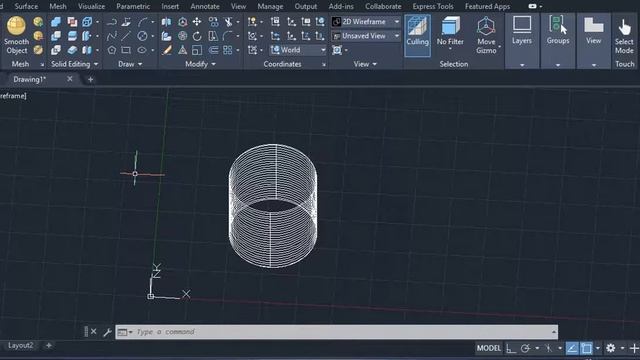
Task: Add a new layout with plus button
Action: tap(49, 345)
